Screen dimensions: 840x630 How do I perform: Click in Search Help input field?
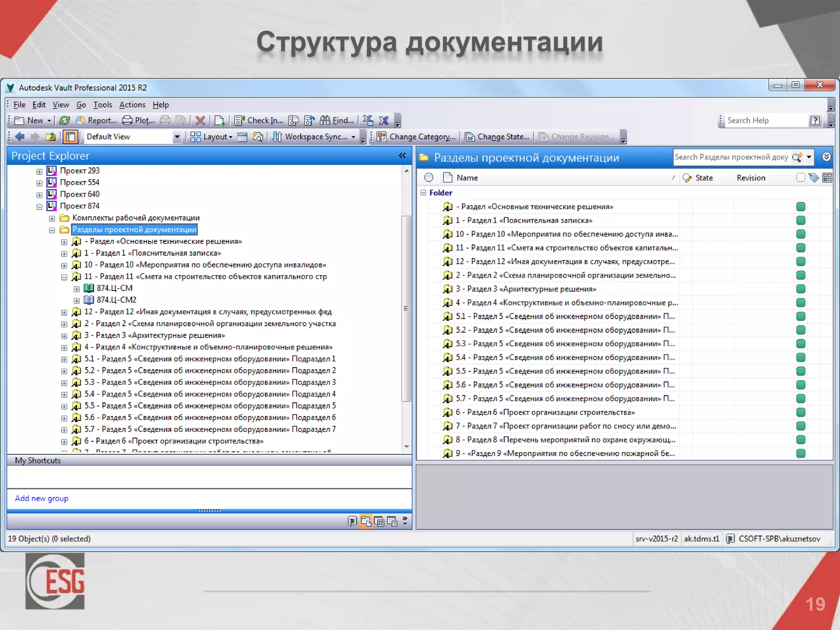[765, 121]
